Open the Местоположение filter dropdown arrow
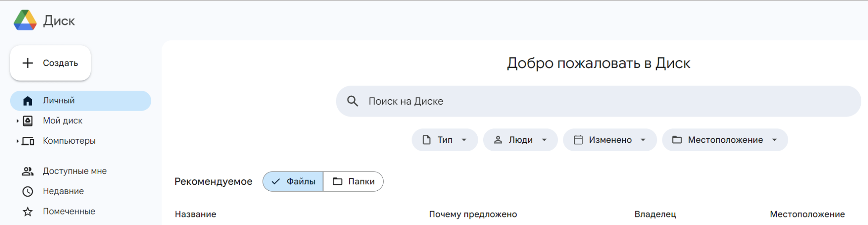The height and width of the screenshot is (225, 868). pos(774,140)
